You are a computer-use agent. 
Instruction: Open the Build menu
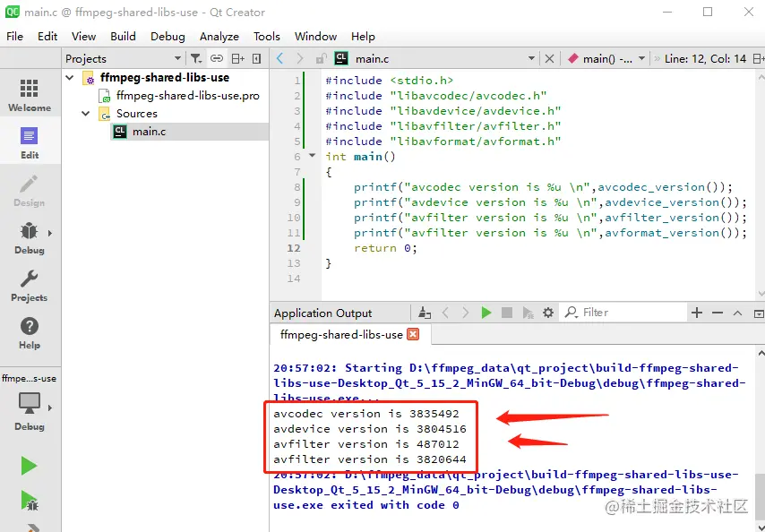123,37
